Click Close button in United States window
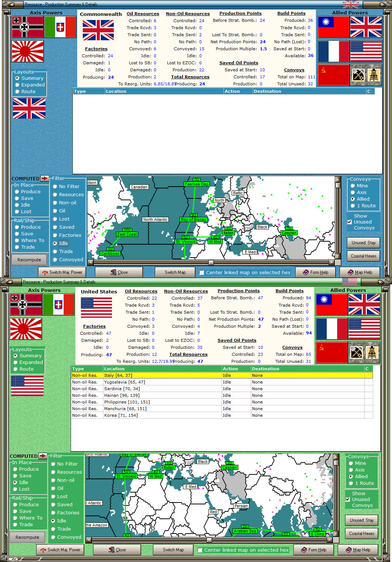 [117, 550]
